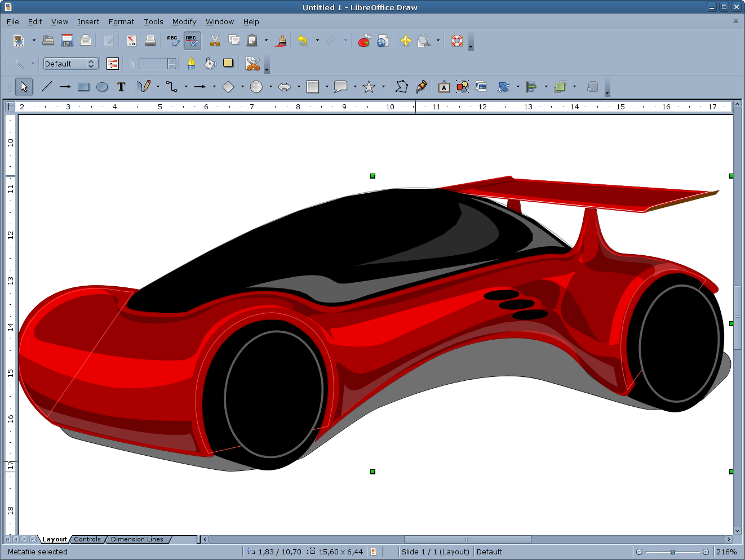The width and height of the screenshot is (745, 560).
Task: Click the Export as PDF icon
Action: (x=132, y=41)
